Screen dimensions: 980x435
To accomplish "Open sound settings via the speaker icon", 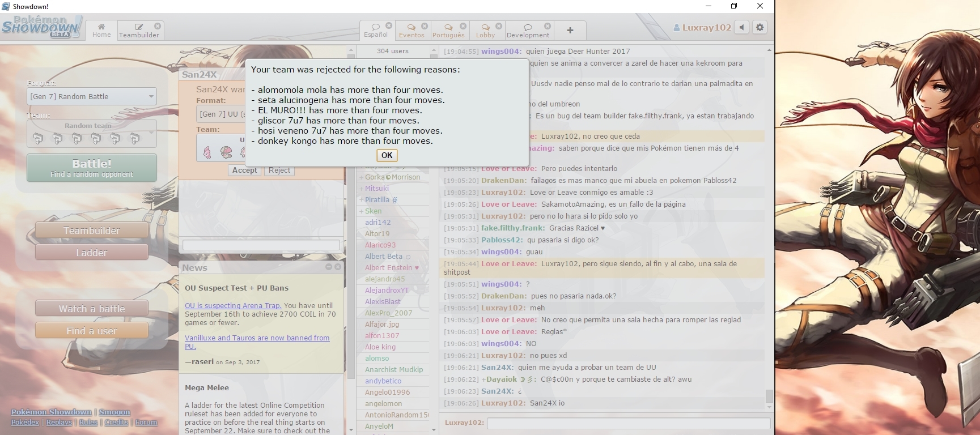I will pyautogui.click(x=741, y=27).
